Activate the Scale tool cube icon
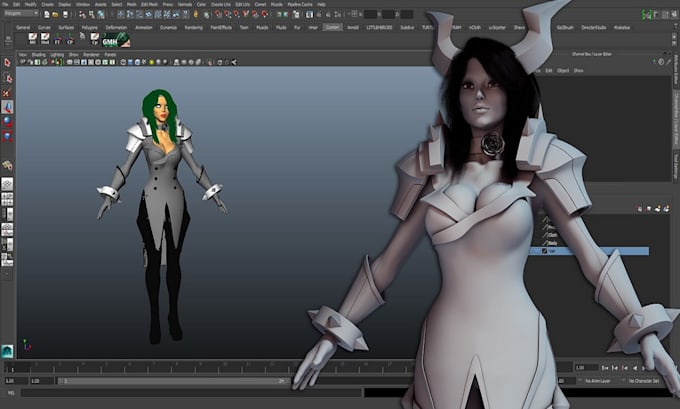The width and height of the screenshot is (680, 409). click(x=7, y=136)
